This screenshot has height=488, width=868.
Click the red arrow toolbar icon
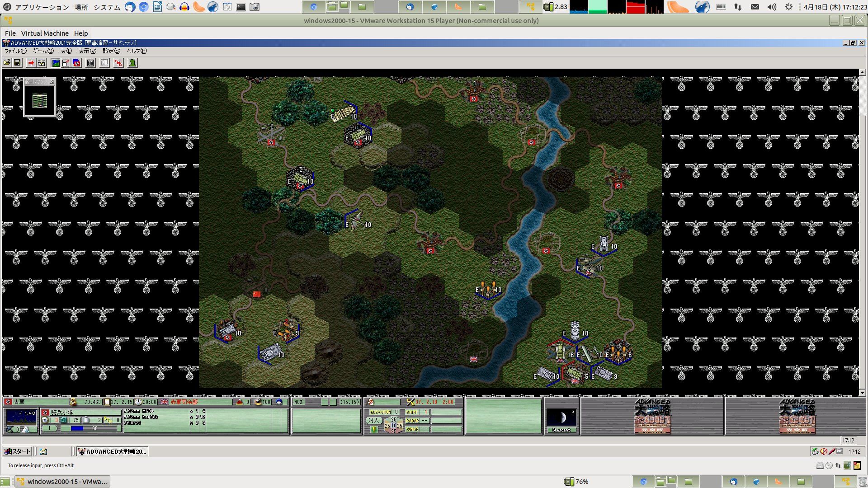pos(31,63)
